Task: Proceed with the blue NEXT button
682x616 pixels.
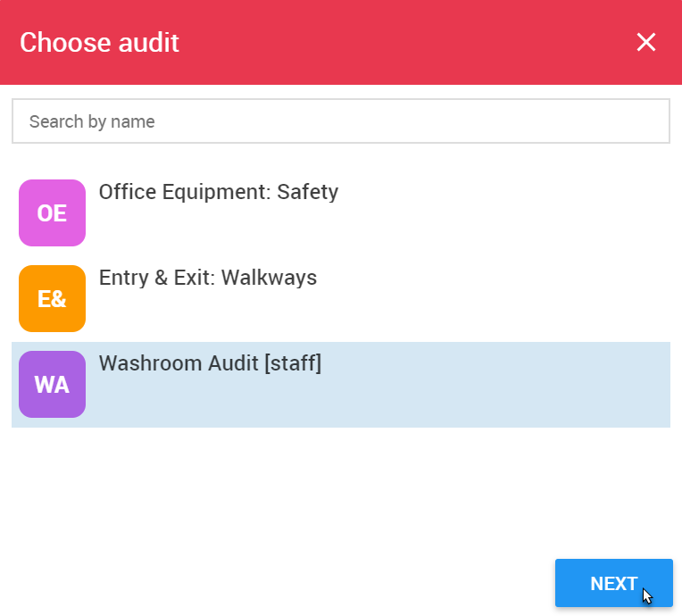Action: [x=614, y=583]
